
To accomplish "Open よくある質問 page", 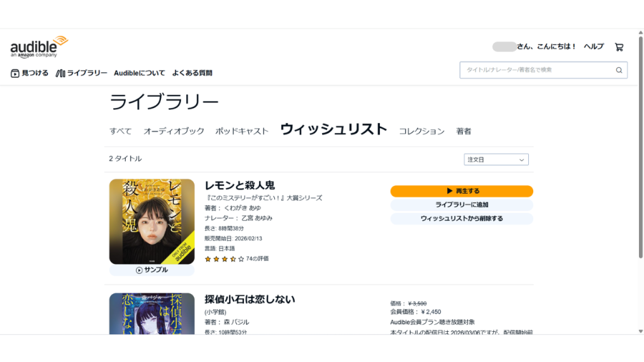I will [192, 73].
